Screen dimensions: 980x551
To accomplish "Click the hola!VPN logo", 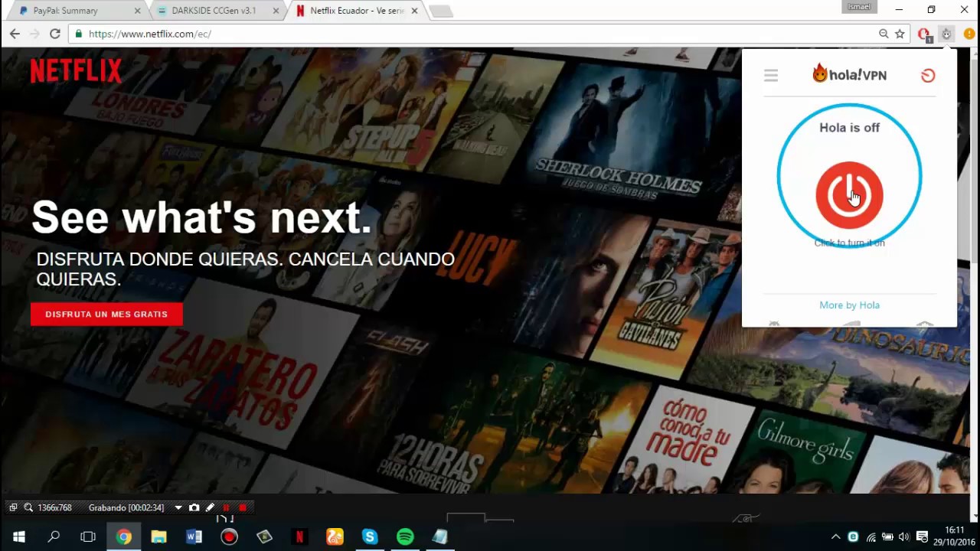I will [x=849, y=73].
